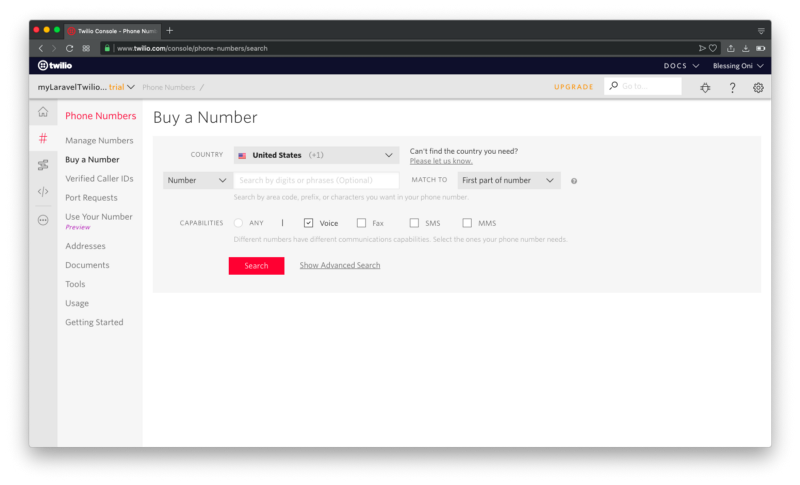This screenshot has width=800, height=485.
Task: Open Manage Numbers in the sidebar
Action: (99, 140)
